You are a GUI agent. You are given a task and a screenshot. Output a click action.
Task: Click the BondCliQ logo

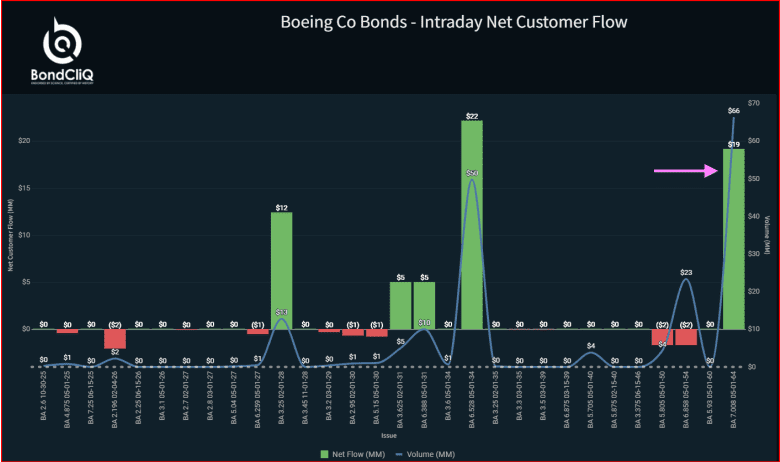pyautogui.click(x=62, y=50)
